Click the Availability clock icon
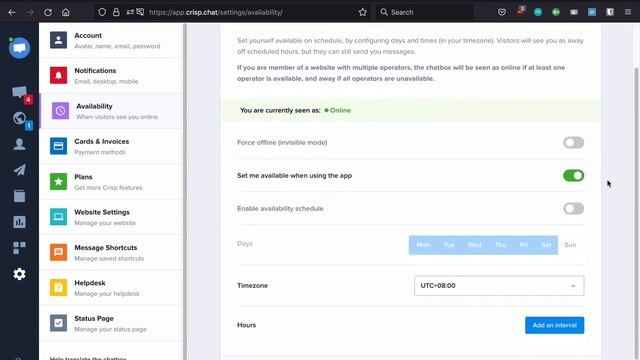 pos(60,111)
